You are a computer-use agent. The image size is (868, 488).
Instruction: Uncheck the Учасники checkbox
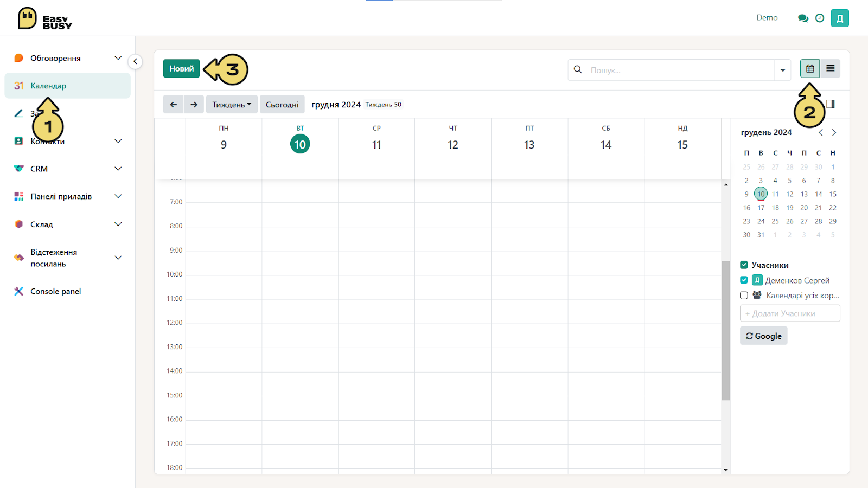[x=744, y=265]
